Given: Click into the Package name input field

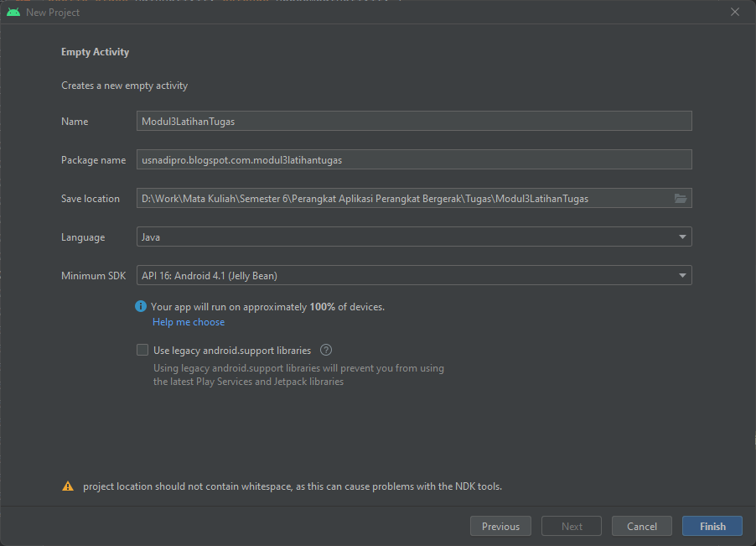Looking at the screenshot, I should [414, 159].
